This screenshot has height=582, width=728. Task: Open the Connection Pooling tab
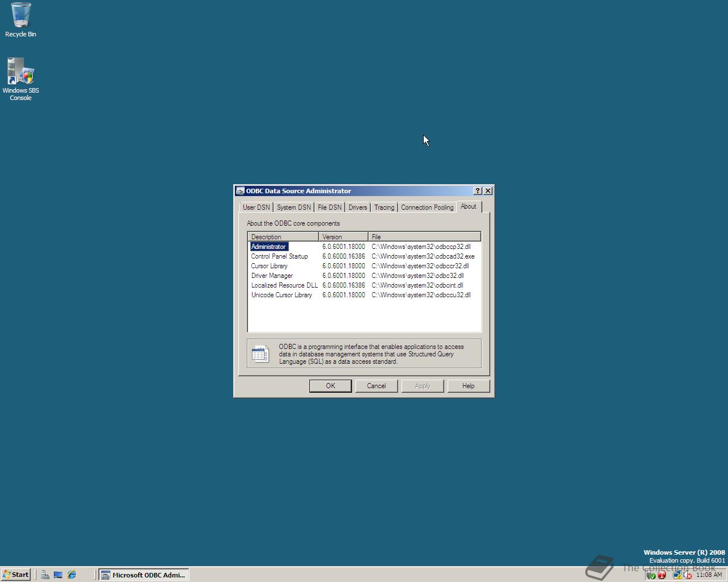pyautogui.click(x=427, y=207)
